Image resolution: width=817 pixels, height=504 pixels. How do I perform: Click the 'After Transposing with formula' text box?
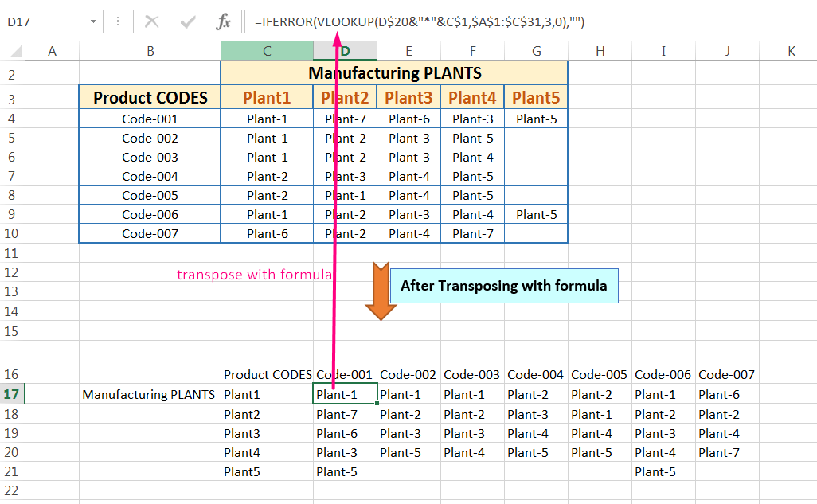point(503,285)
